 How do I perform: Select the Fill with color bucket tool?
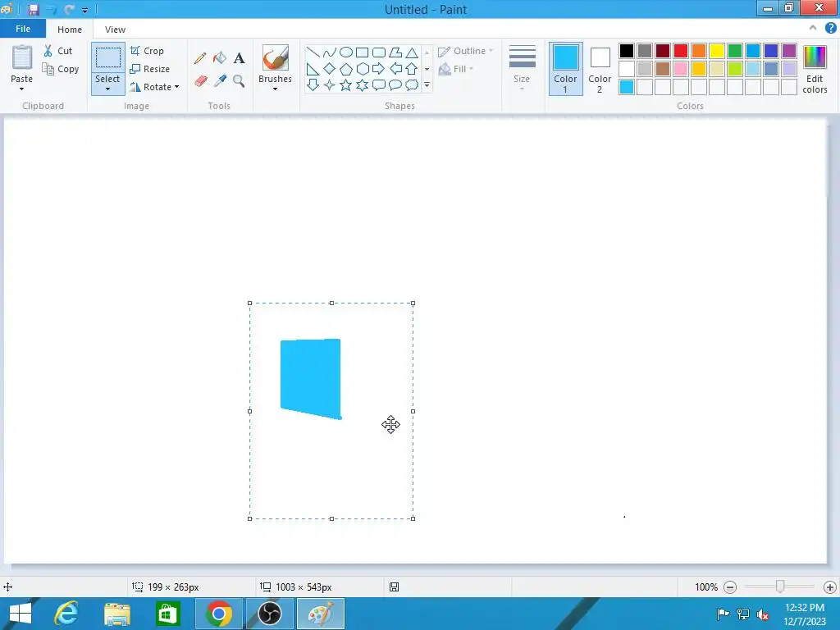pos(220,58)
